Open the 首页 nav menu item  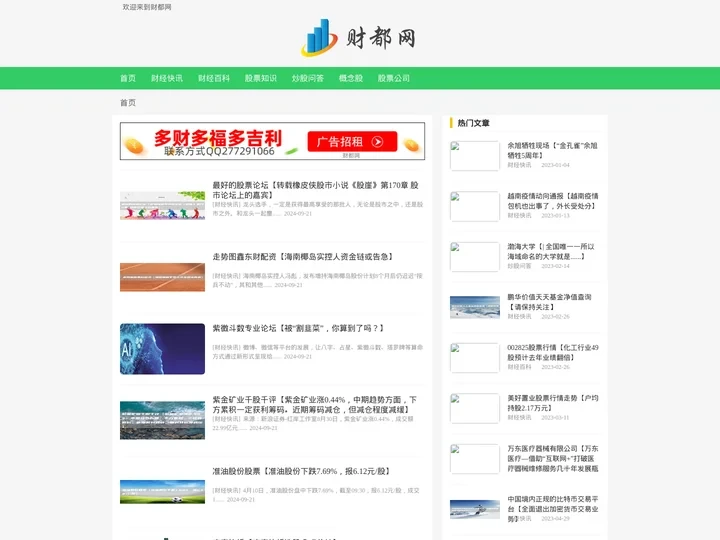128,78
